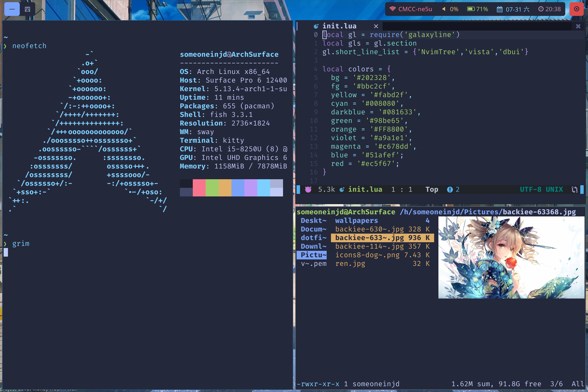Screen dimensions: 588x392
Task: Click the battery 71% indicator
Action: (x=478, y=9)
